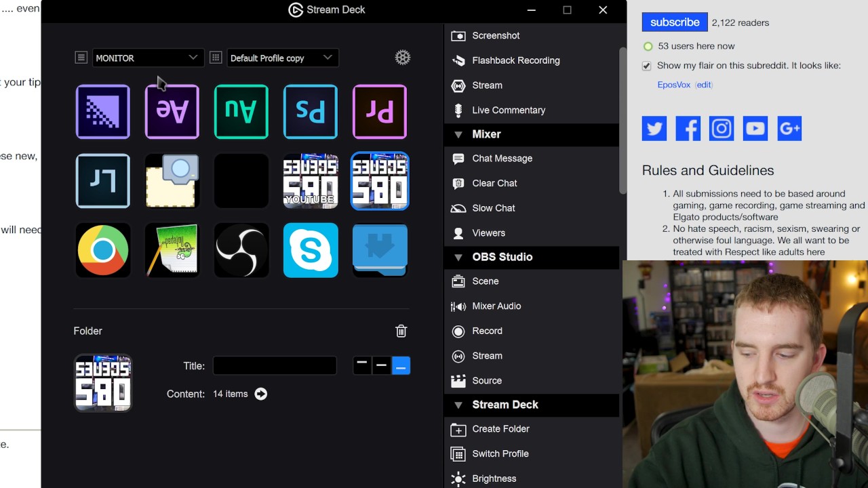Select the After Effects key
This screenshot has height=488, width=868.
(x=172, y=112)
